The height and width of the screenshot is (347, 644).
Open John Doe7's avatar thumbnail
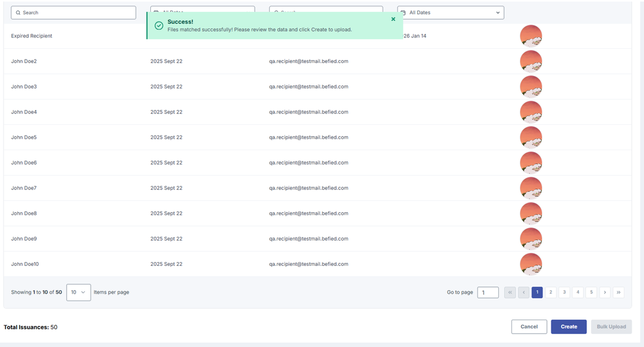point(531,188)
